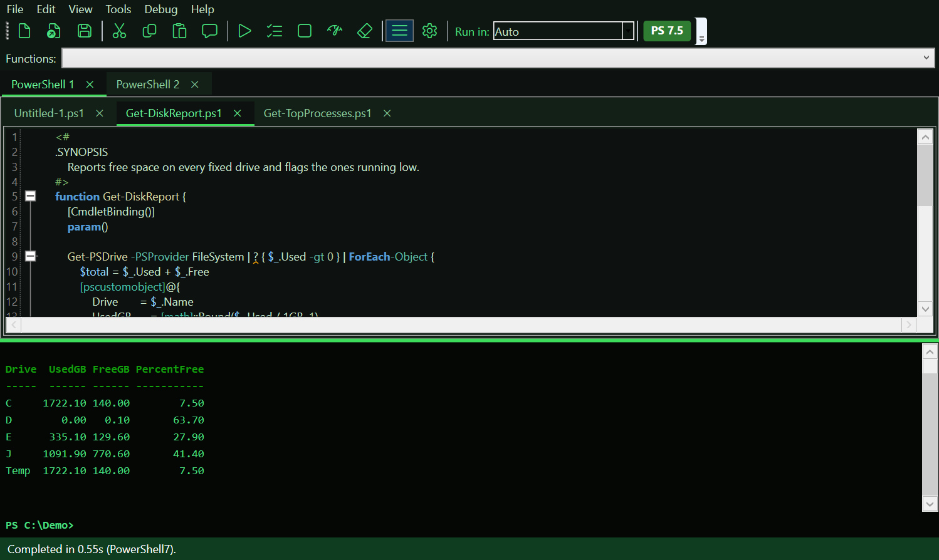Click the '129.60' FreeGB value for drive E

coord(112,437)
